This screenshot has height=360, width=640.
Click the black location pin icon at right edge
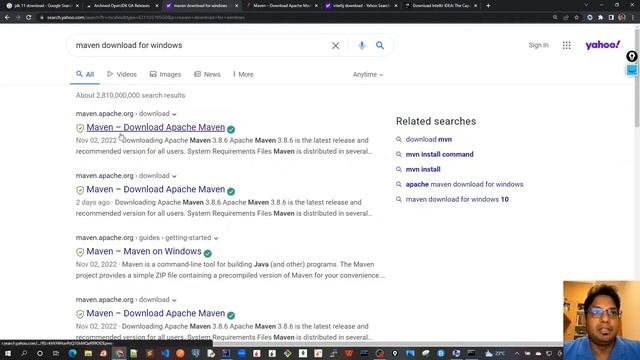pos(632,56)
